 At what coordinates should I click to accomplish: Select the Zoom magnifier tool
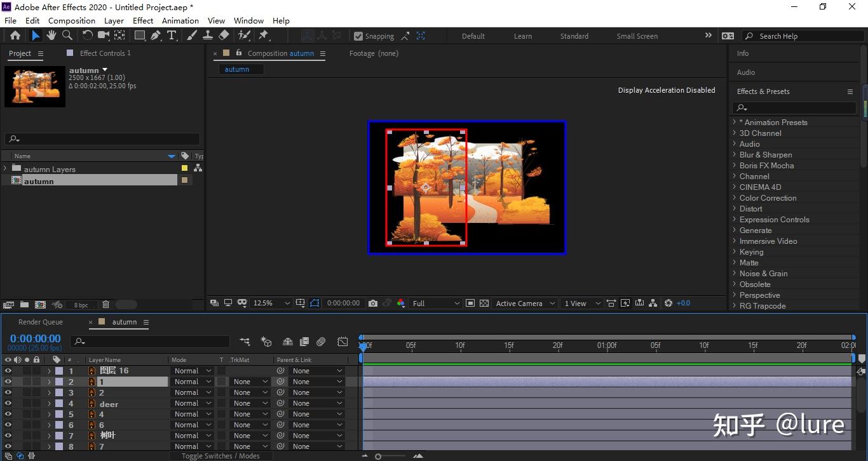[x=67, y=36]
